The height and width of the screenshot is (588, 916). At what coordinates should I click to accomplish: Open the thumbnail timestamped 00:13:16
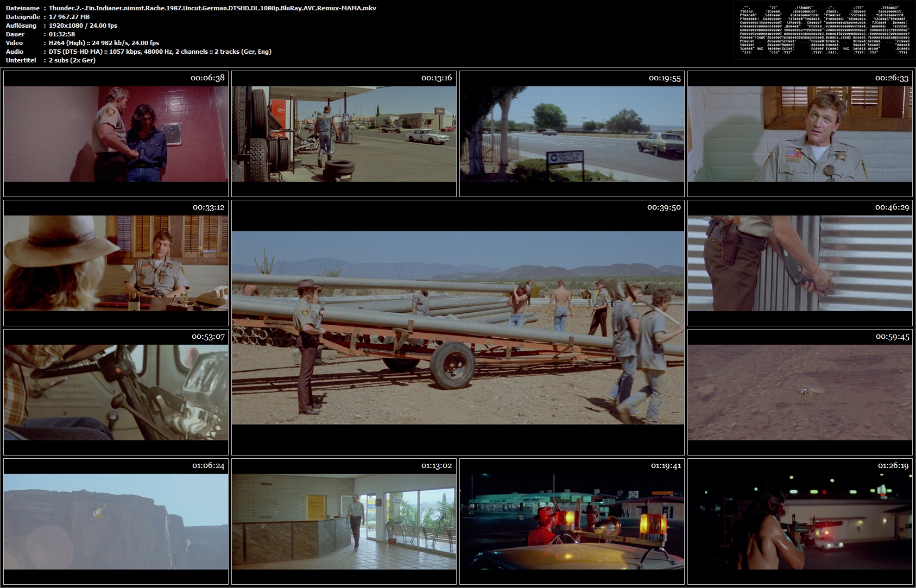[344, 134]
